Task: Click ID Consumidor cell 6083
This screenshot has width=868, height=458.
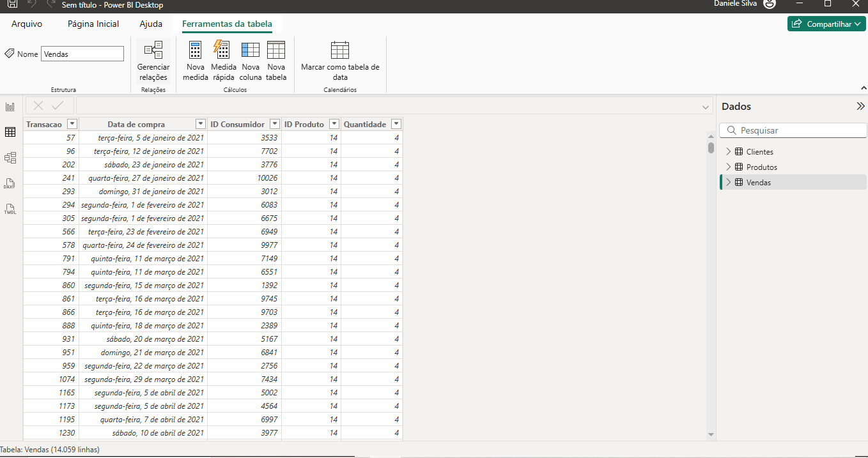Action: 245,204
